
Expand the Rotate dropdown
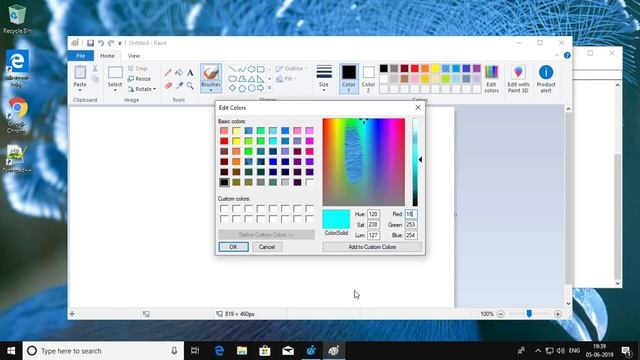click(x=155, y=89)
